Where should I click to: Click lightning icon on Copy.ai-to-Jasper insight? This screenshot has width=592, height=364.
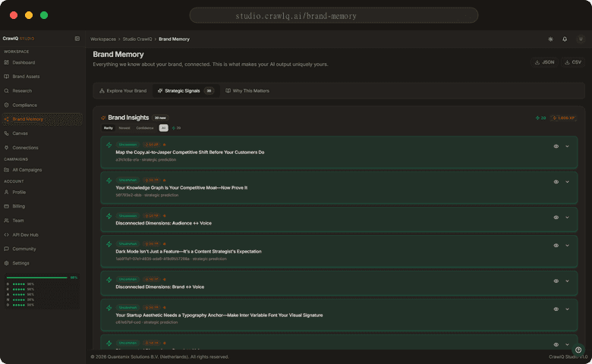(x=109, y=146)
